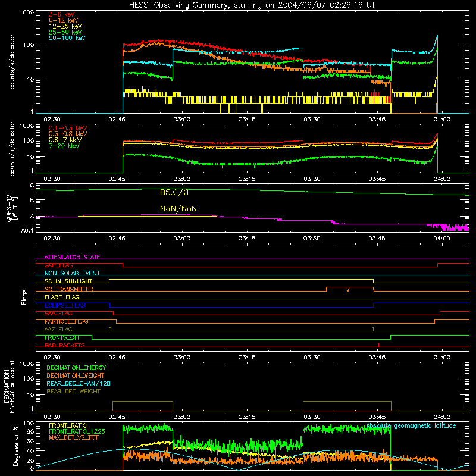
Task: Click the FRONTS_OFF flag label
Action: point(62,337)
